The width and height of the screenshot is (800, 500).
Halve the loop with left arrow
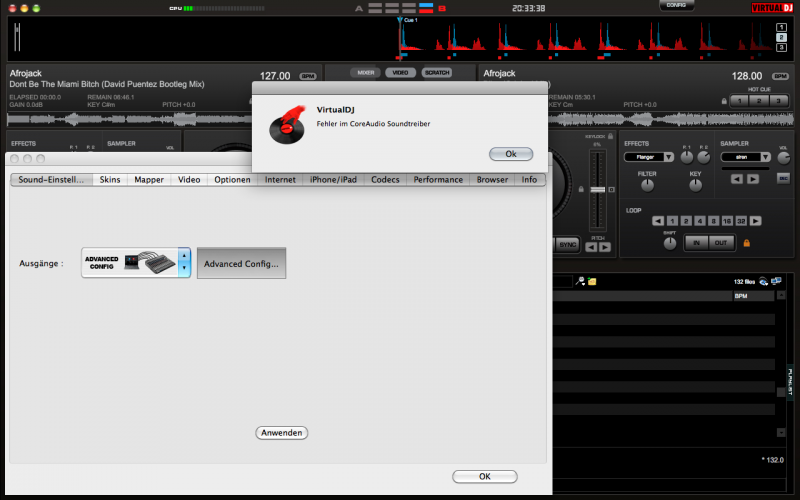click(658, 221)
